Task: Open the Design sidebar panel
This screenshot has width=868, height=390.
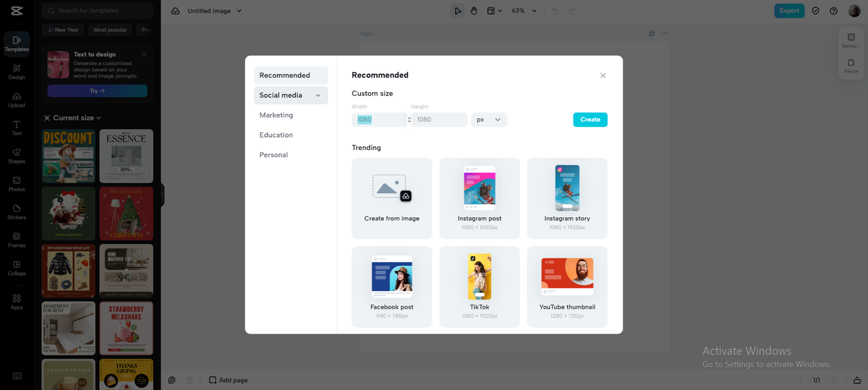Action: tap(17, 72)
